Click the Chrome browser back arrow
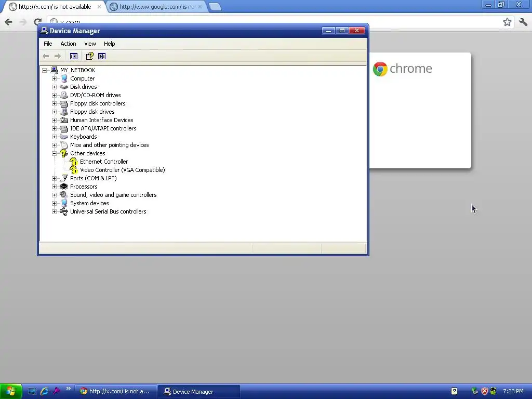Viewport: 532px width, 399px height. 8,22
